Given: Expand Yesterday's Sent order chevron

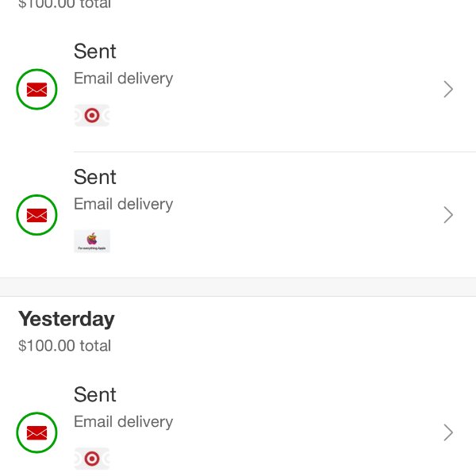Looking at the screenshot, I should click(x=448, y=432).
